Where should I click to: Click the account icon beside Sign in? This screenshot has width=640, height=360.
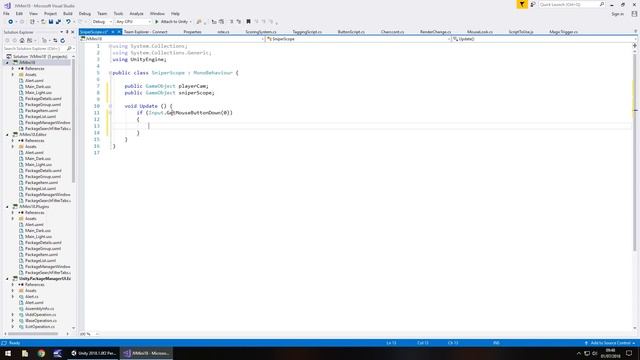[x=634, y=14]
